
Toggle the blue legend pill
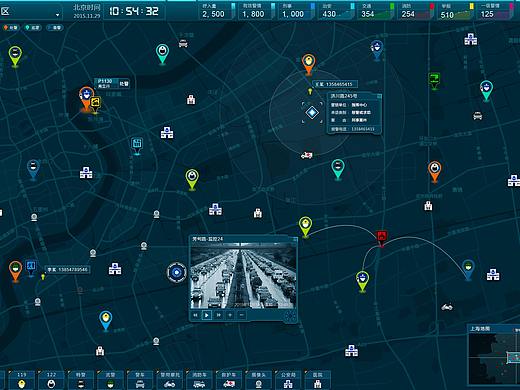tap(55, 28)
